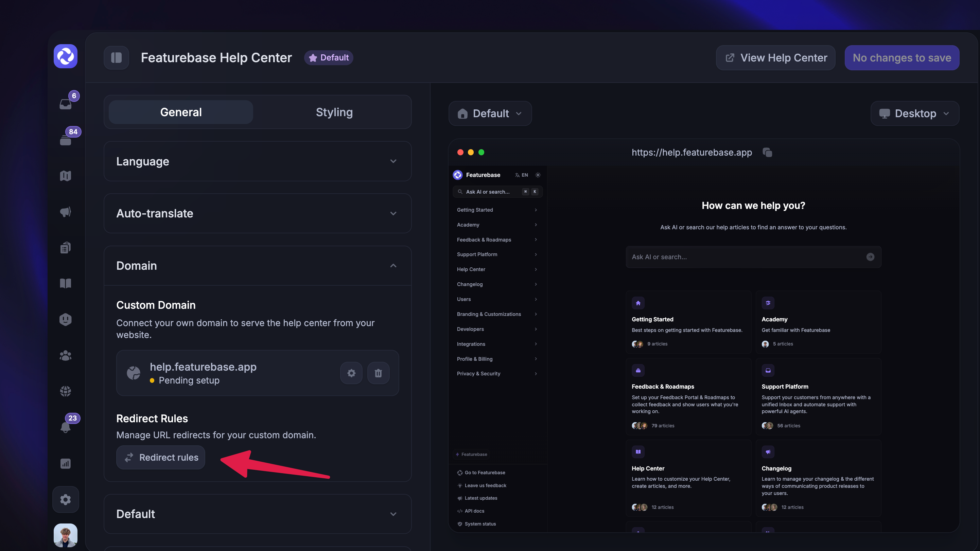This screenshot has height=551, width=980.
Task: Open the surveys clipboard icon in sidebar
Action: point(66,248)
